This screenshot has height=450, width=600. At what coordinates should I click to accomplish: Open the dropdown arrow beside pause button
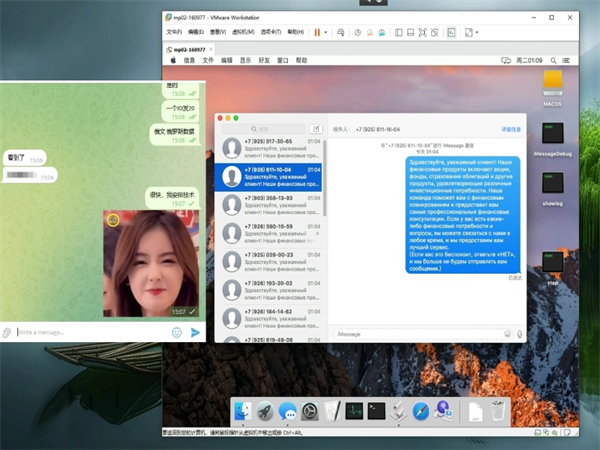point(328,32)
